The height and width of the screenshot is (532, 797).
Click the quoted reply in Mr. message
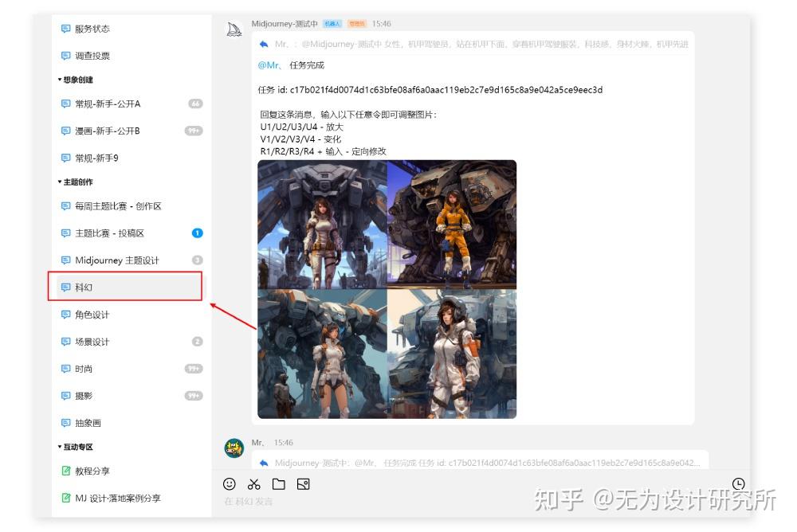479,463
